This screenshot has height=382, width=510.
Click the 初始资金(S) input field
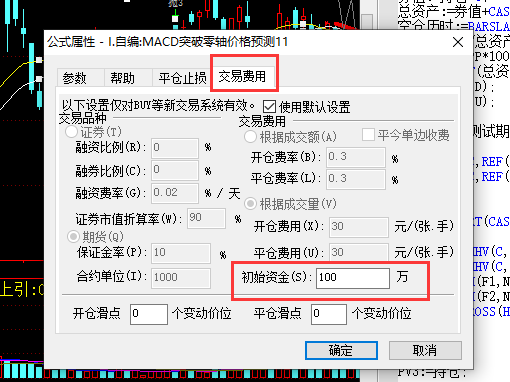pyautogui.click(x=353, y=278)
